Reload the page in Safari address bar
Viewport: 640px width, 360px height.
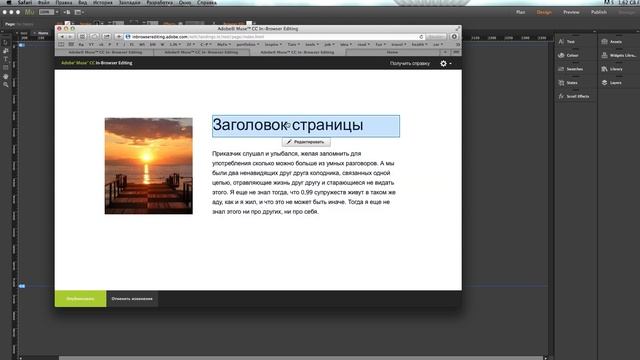tap(421, 37)
